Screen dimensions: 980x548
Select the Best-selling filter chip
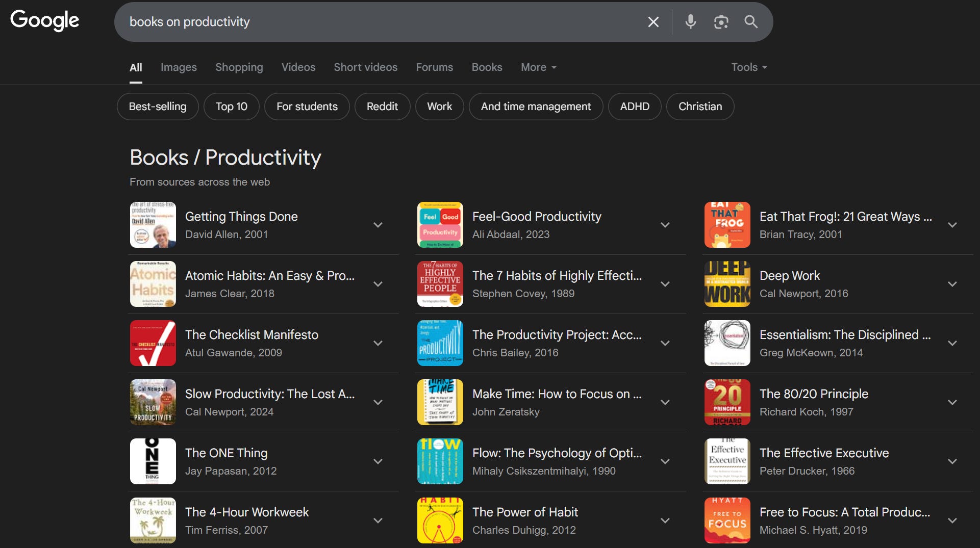[x=158, y=107]
